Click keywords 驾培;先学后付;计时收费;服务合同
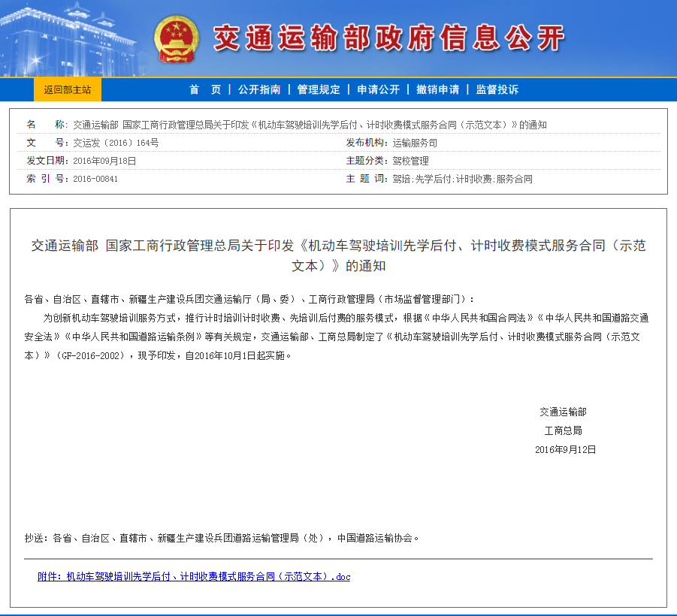Viewport: 677px width, 616px height. pos(462,179)
